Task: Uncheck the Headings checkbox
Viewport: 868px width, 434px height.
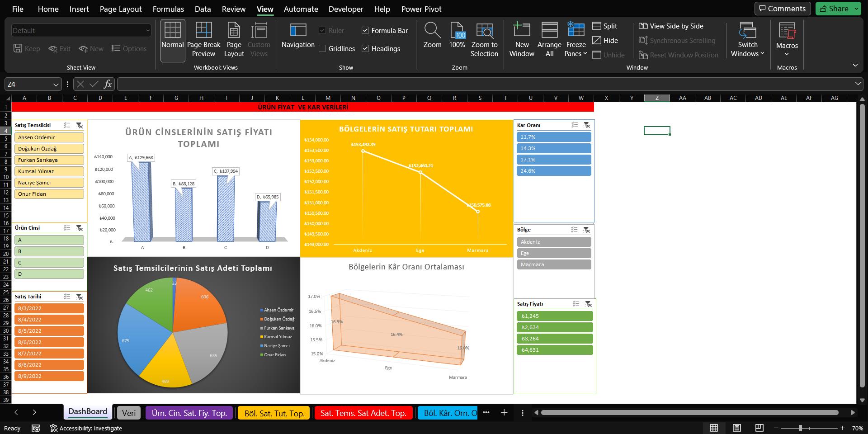Action: pos(365,49)
